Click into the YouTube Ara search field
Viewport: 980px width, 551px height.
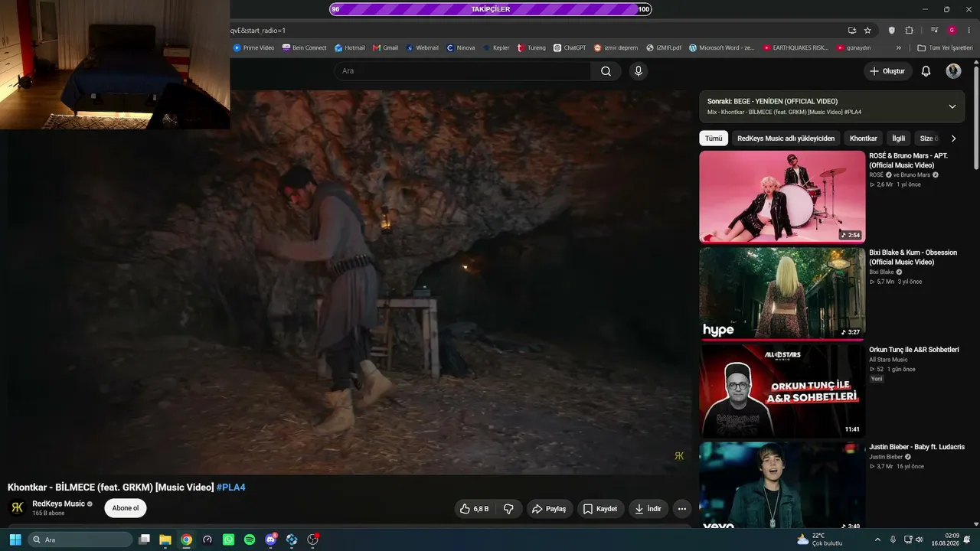point(462,71)
